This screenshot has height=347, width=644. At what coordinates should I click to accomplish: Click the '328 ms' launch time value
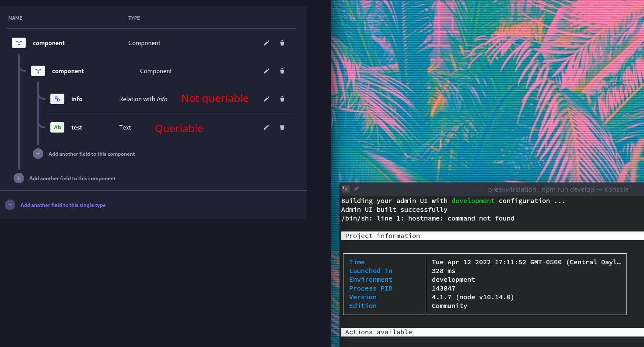pyautogui.click(x=444, y=271)
